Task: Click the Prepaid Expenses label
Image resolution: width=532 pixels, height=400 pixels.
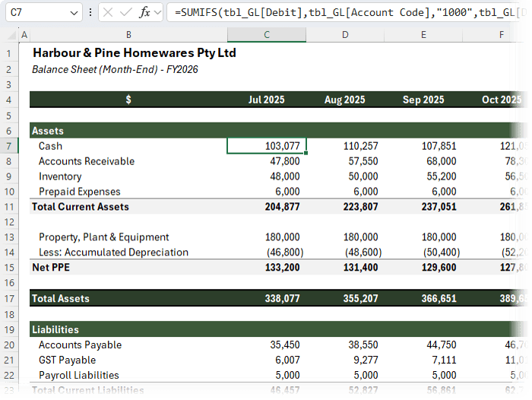Action: 80,192
